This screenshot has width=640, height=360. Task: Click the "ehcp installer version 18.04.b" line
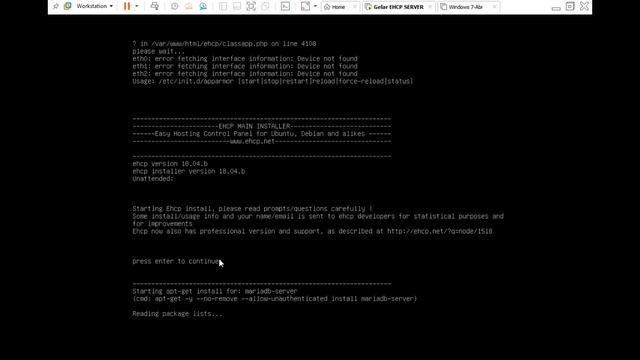coord(189,171)
